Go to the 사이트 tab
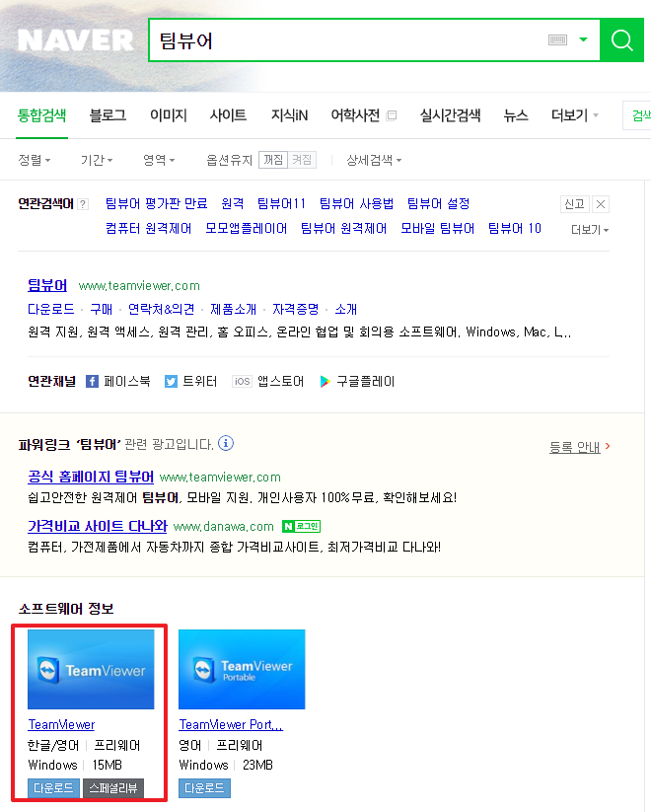 coord(229,115)
